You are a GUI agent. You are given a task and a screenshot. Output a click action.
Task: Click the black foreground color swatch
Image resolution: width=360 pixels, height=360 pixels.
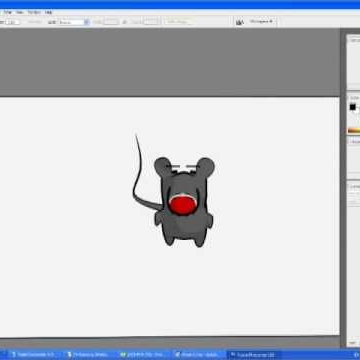353,107
